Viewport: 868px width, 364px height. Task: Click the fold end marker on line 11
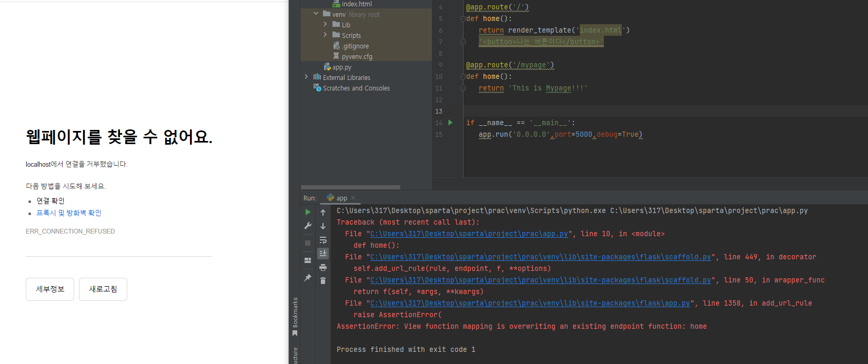pos(463,88)
